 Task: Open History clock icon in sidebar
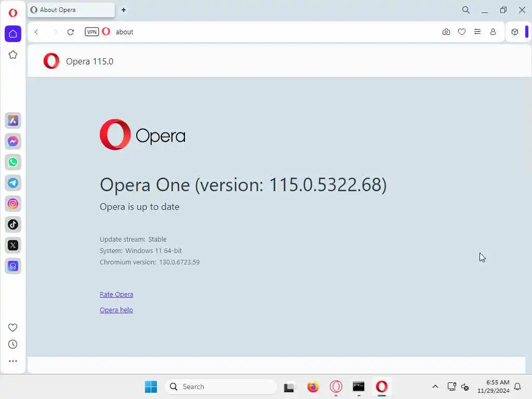pyautogui.click(x=12, y=344)
